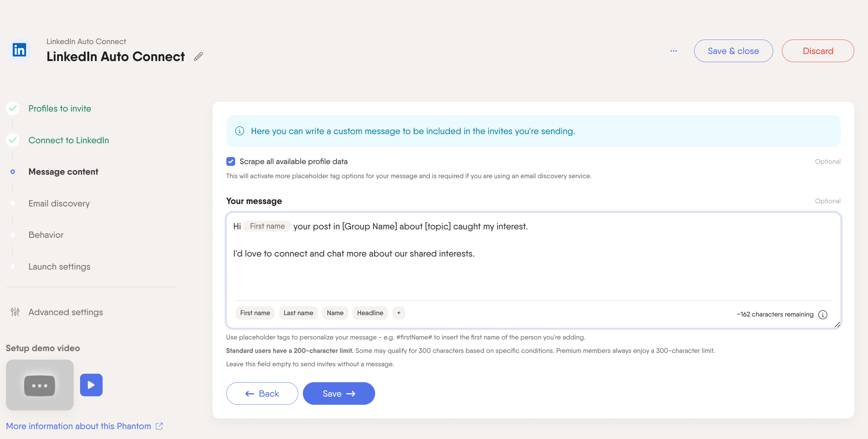Insert the First name placeholder tag
Viewport: 868px width, 439px height.
[255, 313]
